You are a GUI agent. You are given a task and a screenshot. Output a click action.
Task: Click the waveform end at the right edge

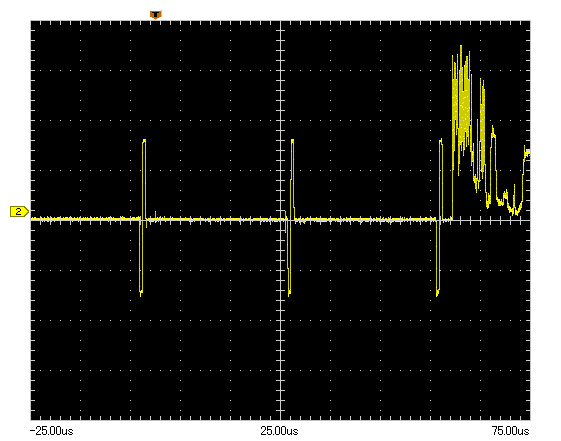pos(528,153)
